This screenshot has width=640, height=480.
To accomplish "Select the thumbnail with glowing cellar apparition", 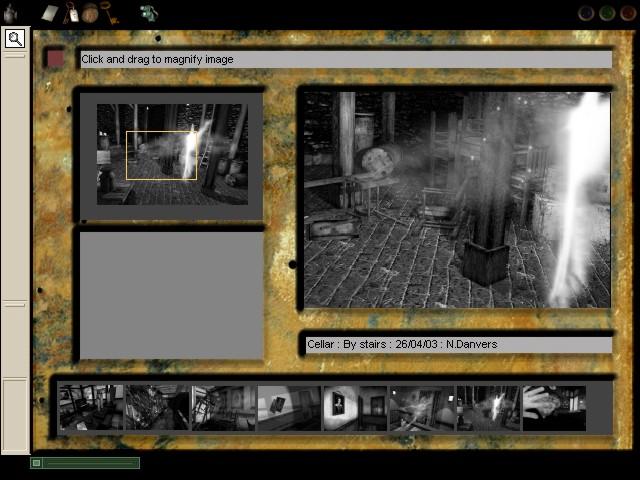I will click(x=488, y=408).
